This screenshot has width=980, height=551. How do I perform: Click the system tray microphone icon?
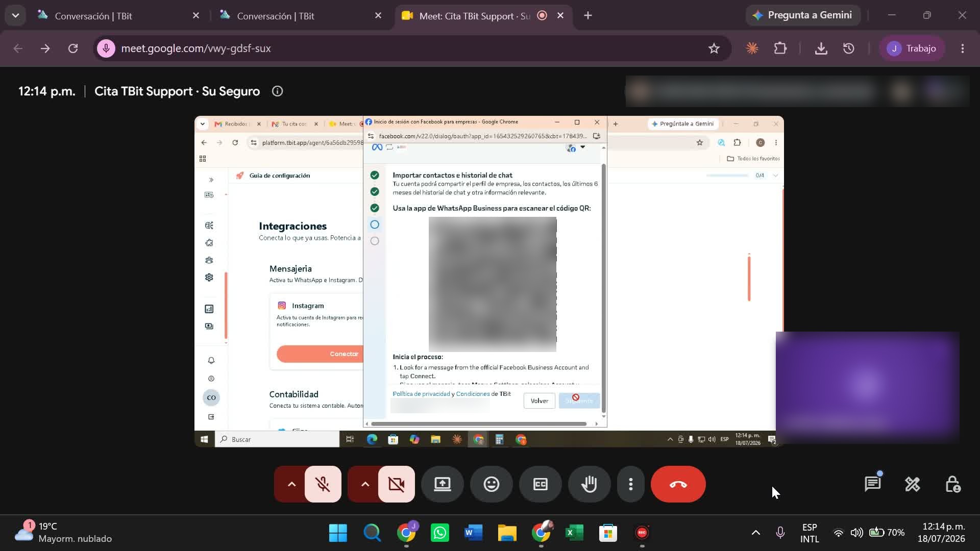pos(780,533)
